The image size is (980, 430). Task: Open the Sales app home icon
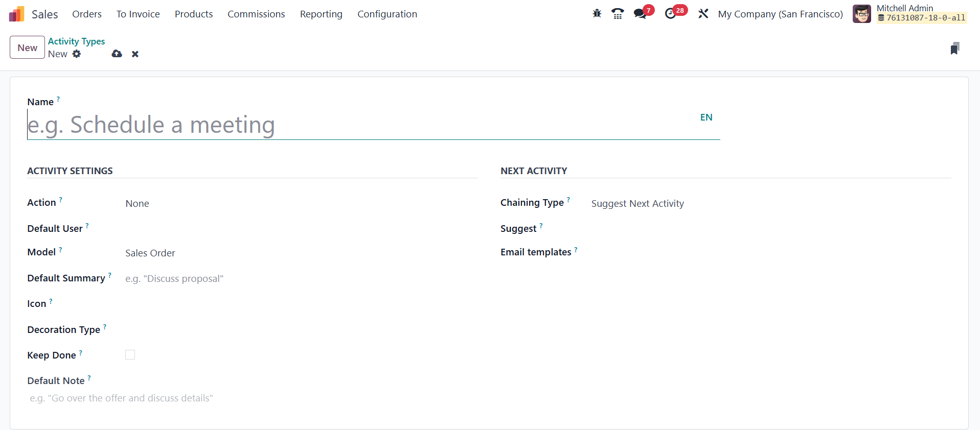[16, 14]
